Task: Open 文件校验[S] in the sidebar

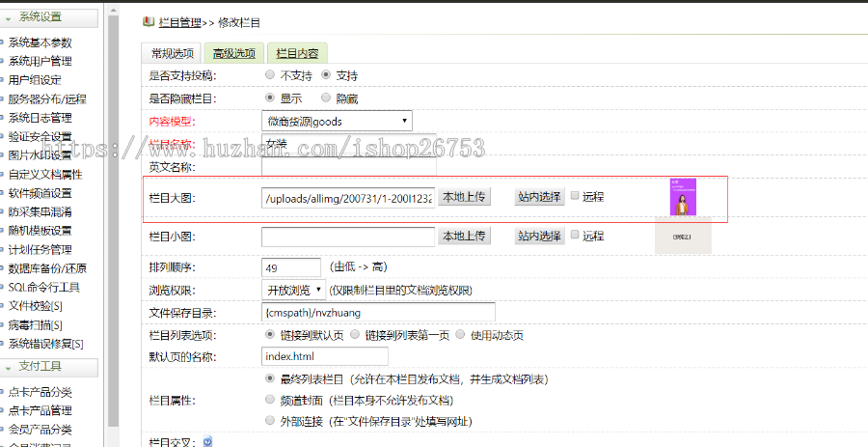Action: pyautogui.click(x=35, y=306)
